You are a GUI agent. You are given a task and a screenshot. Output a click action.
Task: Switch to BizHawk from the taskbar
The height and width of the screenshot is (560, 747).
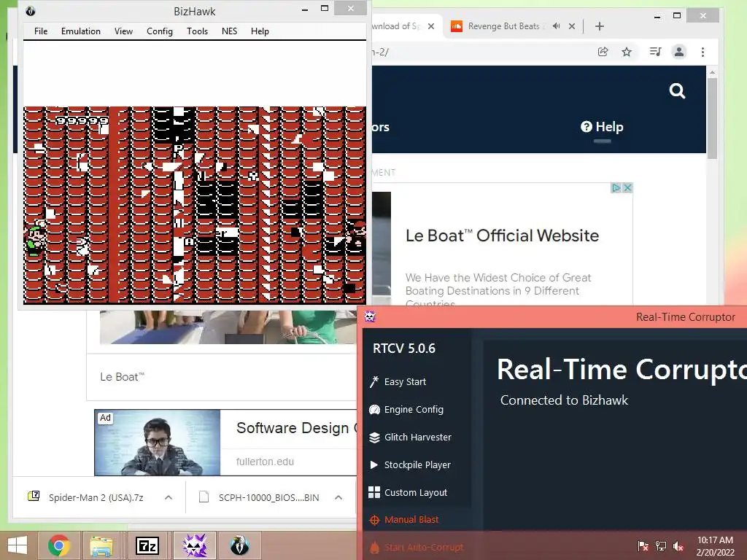(239, 545)
